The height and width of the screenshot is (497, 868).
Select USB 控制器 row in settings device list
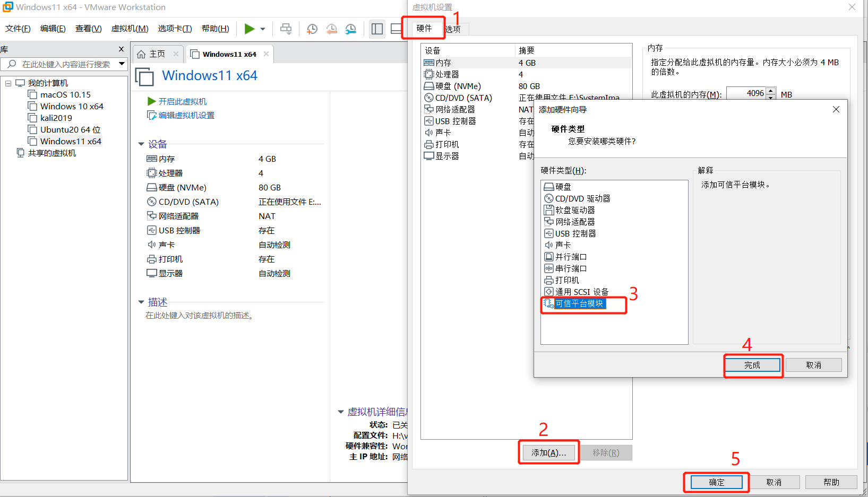(477, 121)
